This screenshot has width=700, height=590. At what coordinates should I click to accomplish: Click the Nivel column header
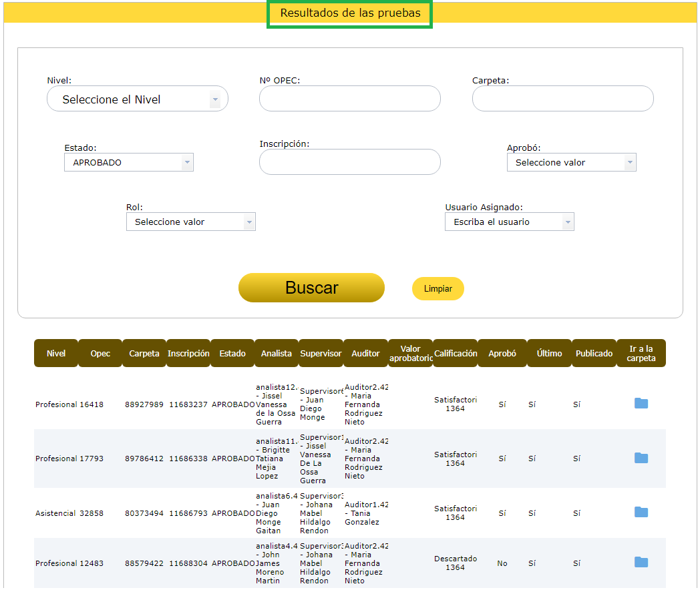(56, 354)
